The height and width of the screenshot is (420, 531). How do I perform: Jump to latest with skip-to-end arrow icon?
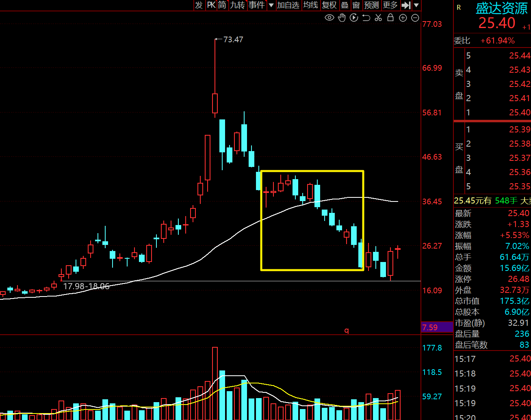coord(406,5)
